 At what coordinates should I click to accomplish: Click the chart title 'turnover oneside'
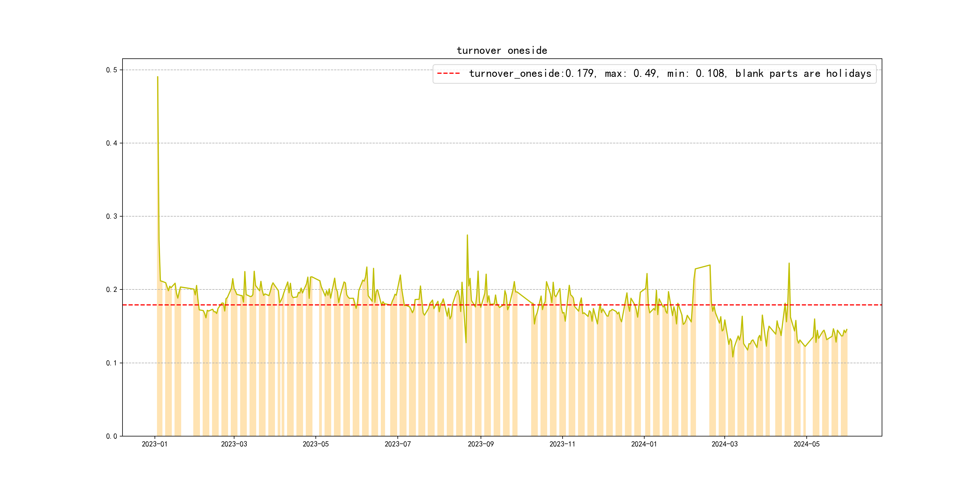[502, 51]
